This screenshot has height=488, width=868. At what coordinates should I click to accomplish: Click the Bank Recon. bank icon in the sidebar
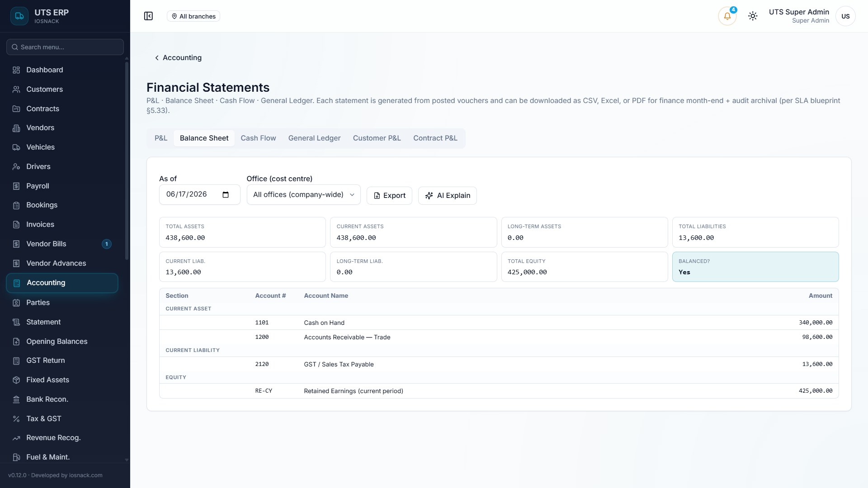coord(16,399)
